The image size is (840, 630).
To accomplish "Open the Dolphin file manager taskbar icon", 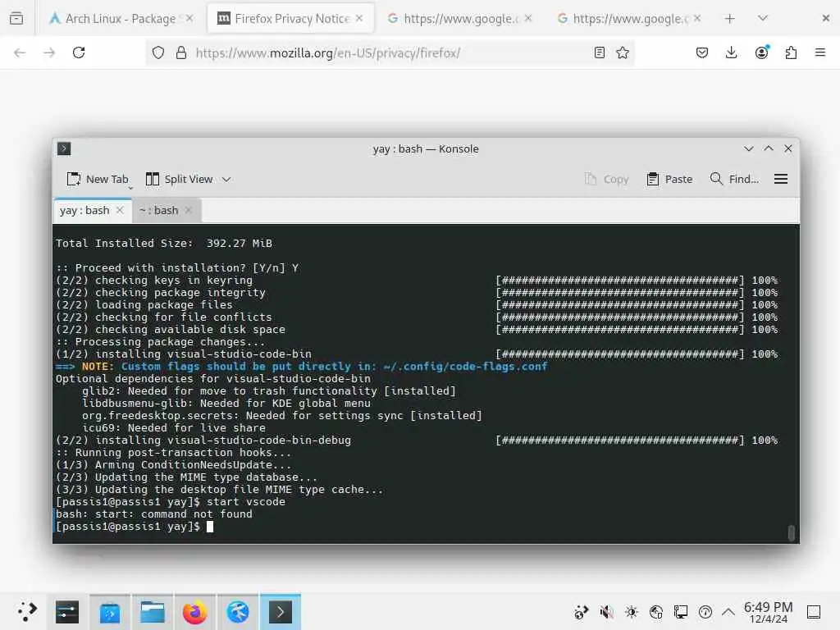I will point(152,612).
